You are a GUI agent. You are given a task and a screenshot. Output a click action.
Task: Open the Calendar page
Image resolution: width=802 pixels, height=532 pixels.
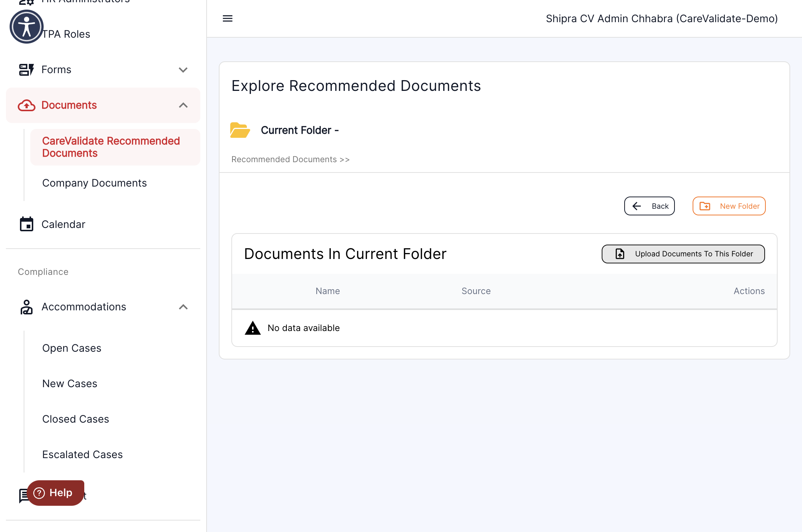coord(103,224)
